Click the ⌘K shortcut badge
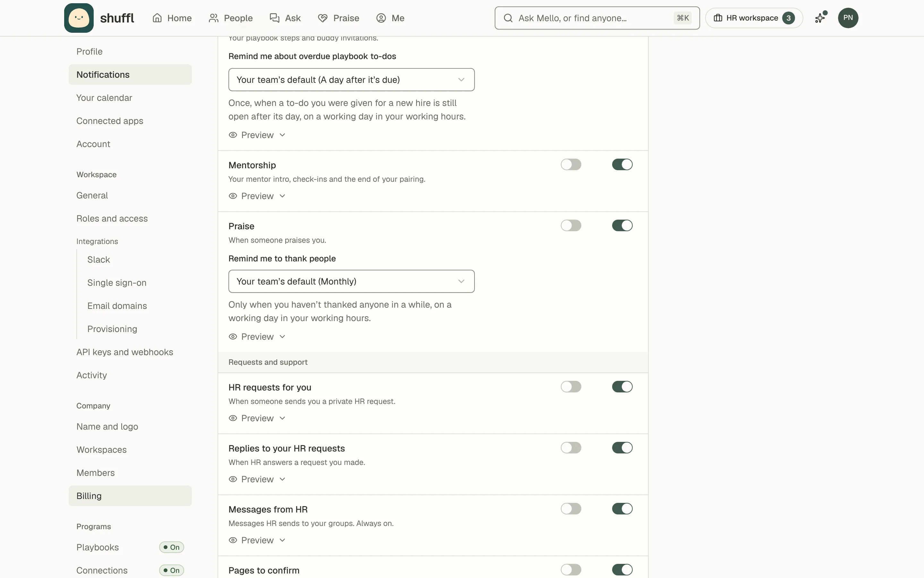Screen dimensions: 924x578 [x=683, y=18]
